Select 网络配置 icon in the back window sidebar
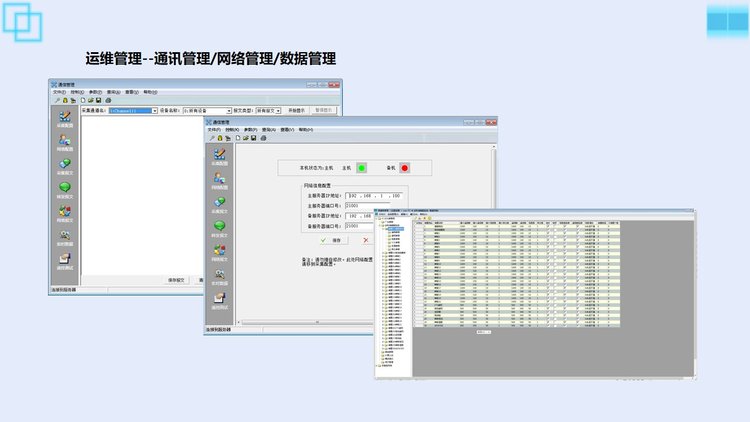 click(64, 140)
